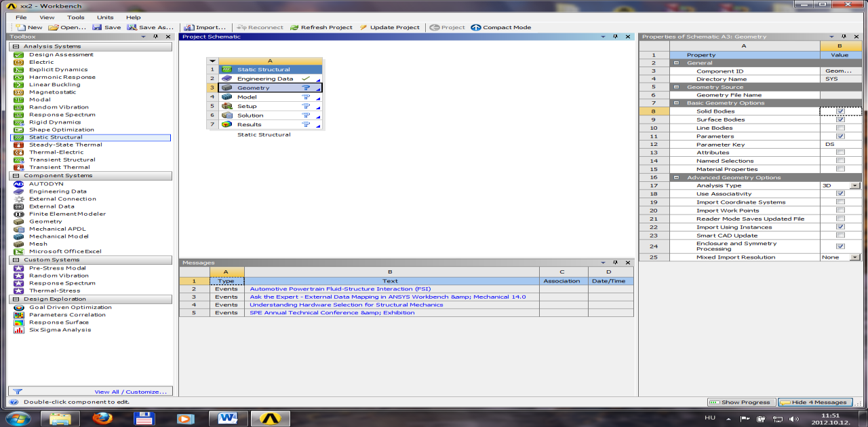Viewport: 868px width, 427px height.
Task: Open the Mixed Import Resolution dropdown
Action: (854, 257)
